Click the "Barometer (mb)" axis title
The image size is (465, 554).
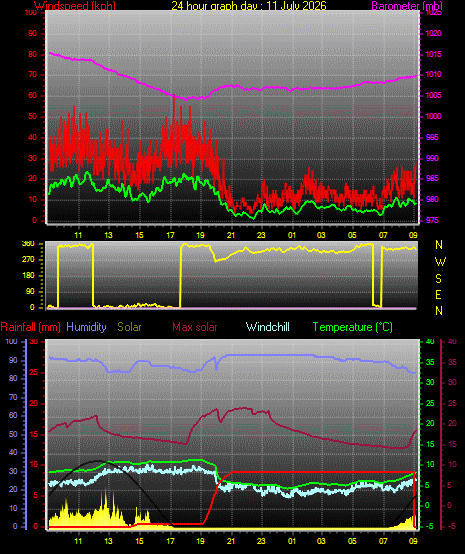[407, 5]
